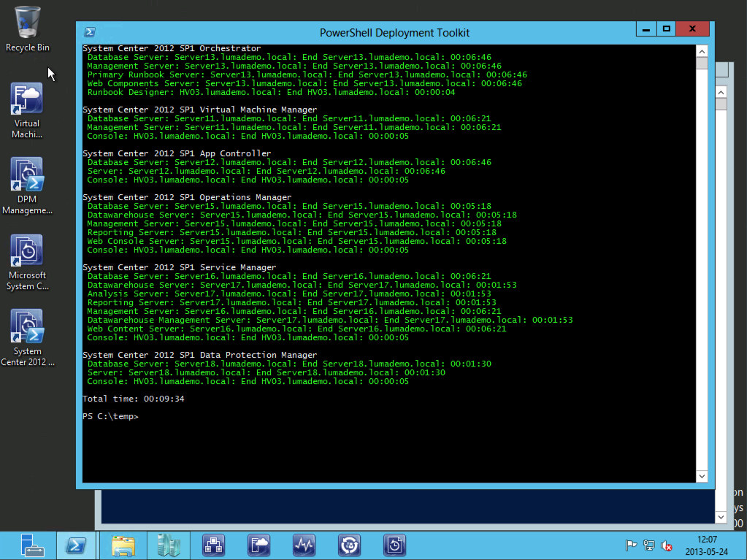The width and height of the screenshot is (747, 560).
Task: Click the 'PS C:\temp>' prompt line
Action: [110, 416]
